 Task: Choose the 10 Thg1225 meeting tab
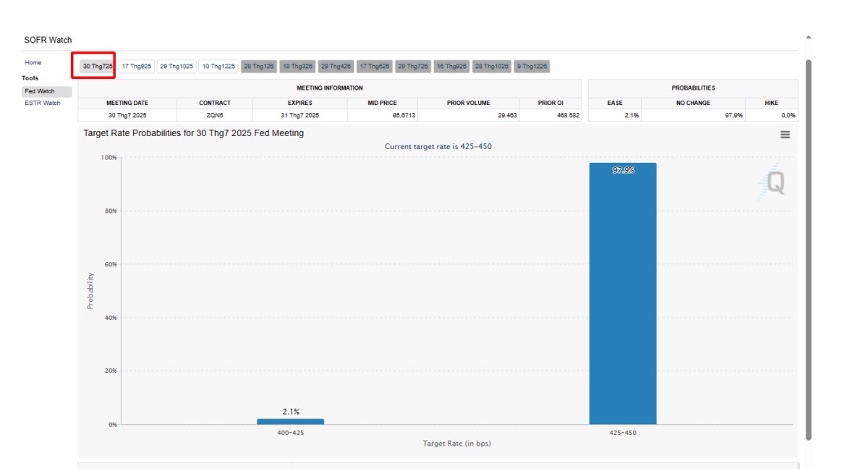(218, 67)
